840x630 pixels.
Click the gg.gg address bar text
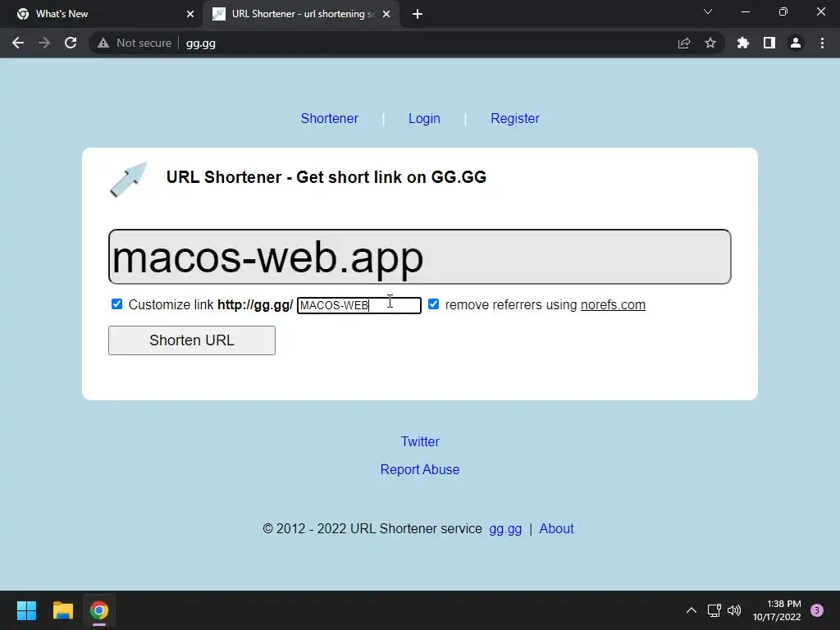pos(201,43)
